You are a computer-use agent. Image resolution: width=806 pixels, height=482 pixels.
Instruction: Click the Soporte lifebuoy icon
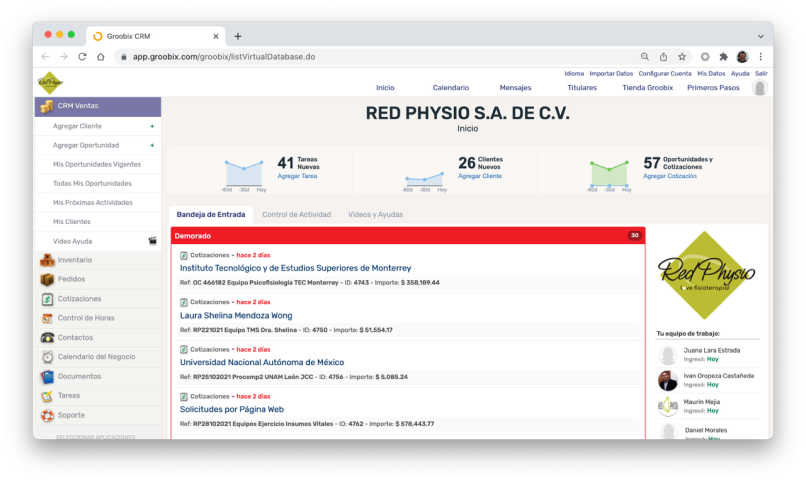click(x=47, y=416)
